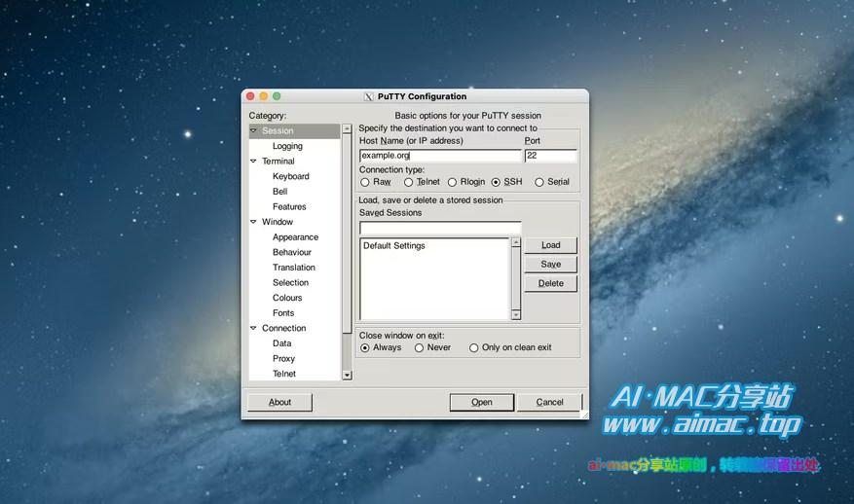
Task: Click the saved sessions list scroll-down arrow
Action: click(516, 315)
